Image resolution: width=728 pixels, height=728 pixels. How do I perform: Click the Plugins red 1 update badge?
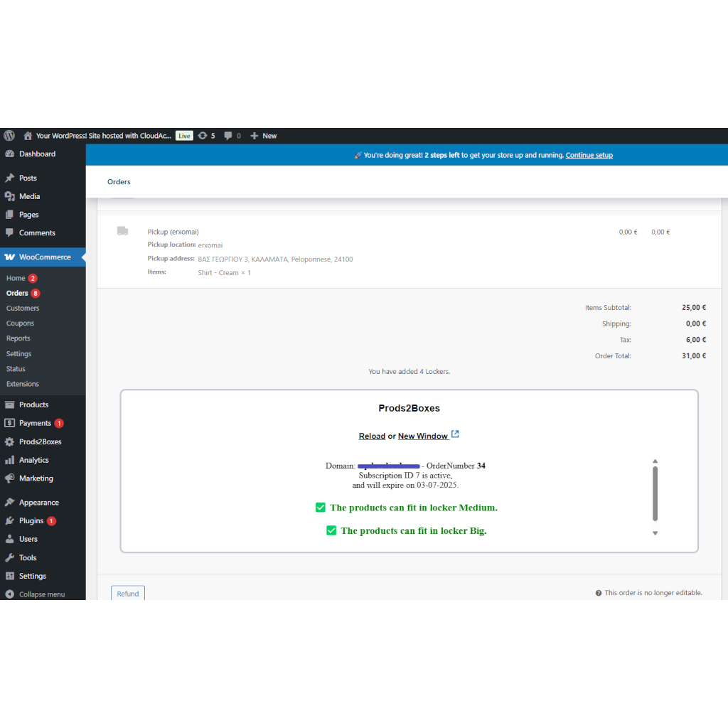51,521
